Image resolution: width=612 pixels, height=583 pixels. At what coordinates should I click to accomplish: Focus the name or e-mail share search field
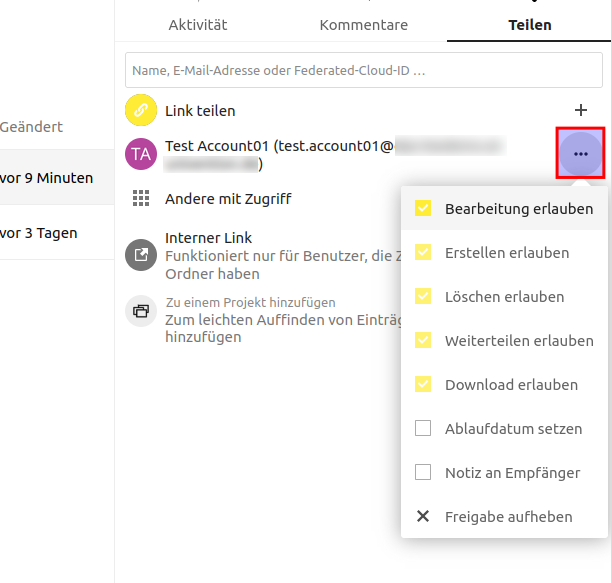pos(363,70)
